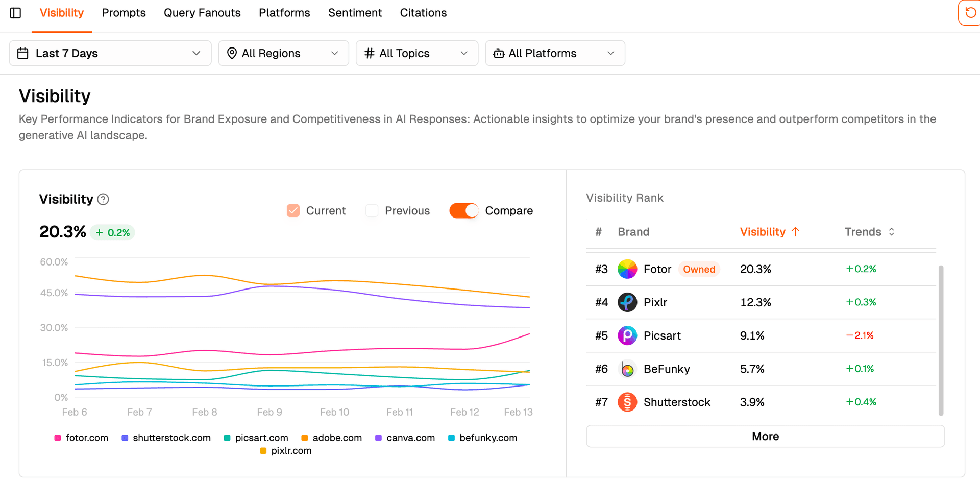
Task: Click the Pixlr brand logo
Action: coord(627,302)
